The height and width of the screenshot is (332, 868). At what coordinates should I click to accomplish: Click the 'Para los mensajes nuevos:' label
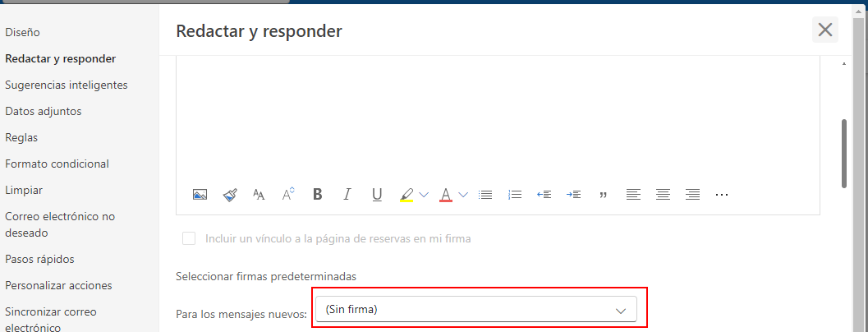click(241, 314)
